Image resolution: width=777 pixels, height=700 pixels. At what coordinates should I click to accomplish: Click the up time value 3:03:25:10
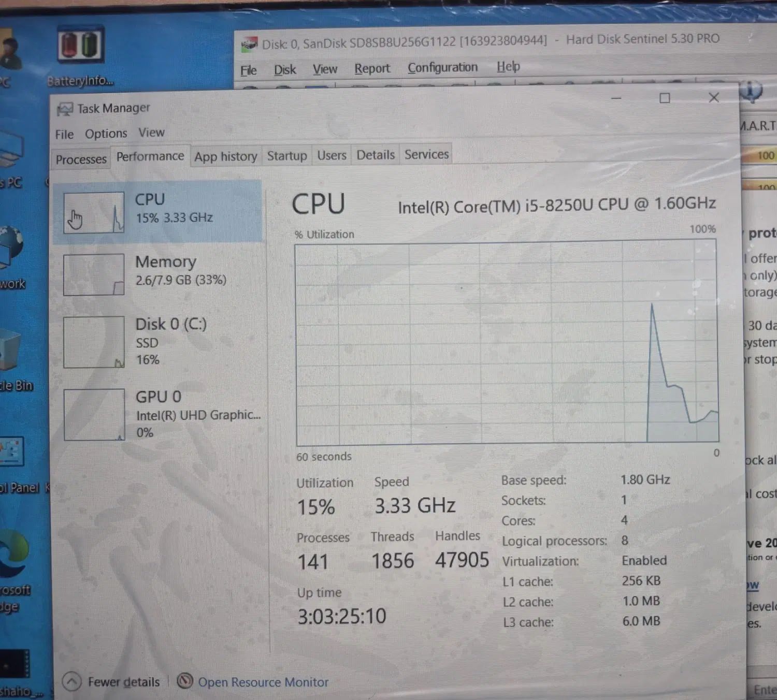pyautogui.click(x=342, y=616)
